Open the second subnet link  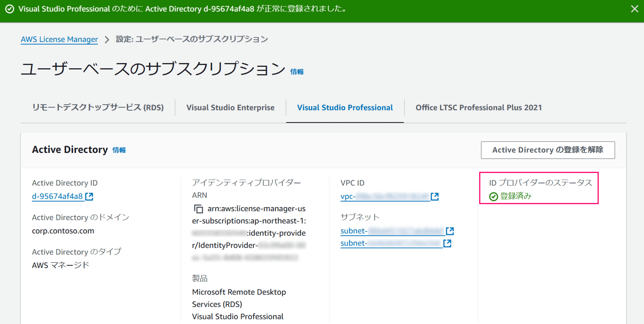pos(391,243)
